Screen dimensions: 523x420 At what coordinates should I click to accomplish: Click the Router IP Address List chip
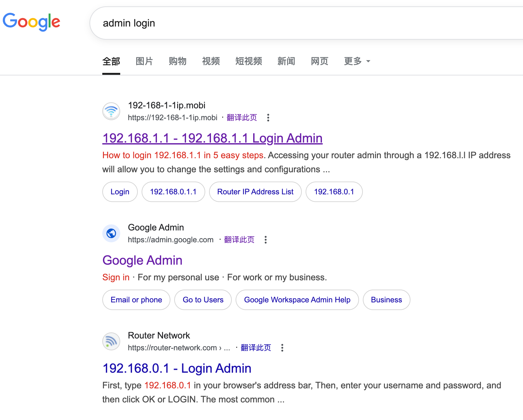point(255,192)
